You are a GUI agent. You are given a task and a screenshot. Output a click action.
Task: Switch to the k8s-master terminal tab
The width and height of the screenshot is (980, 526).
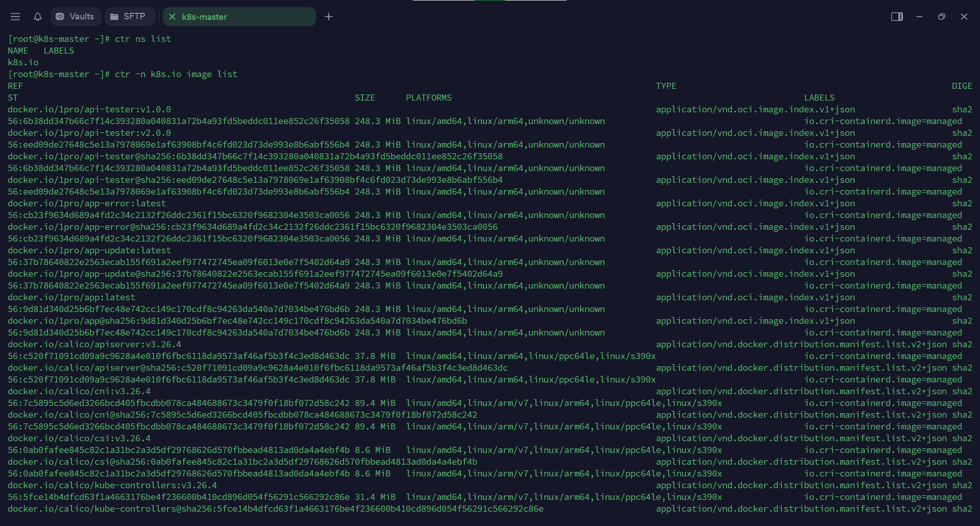pyautogui.click(x=239, y=17)
